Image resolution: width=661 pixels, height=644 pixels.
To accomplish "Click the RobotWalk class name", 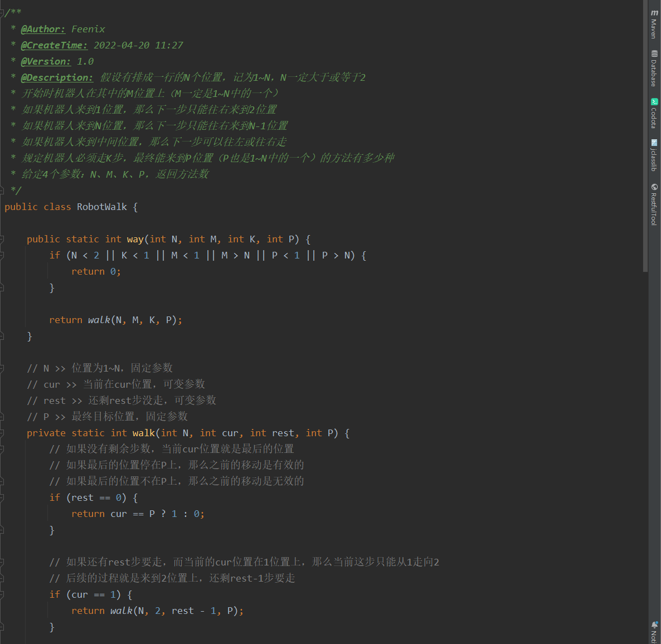I will point(101,207).
